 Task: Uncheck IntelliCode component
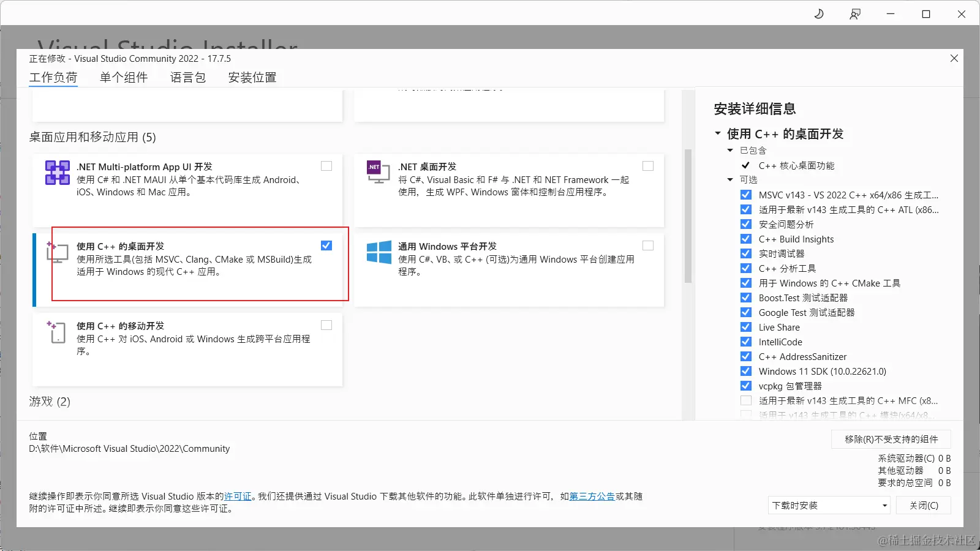pyautogui.click(x=746, y=342)
